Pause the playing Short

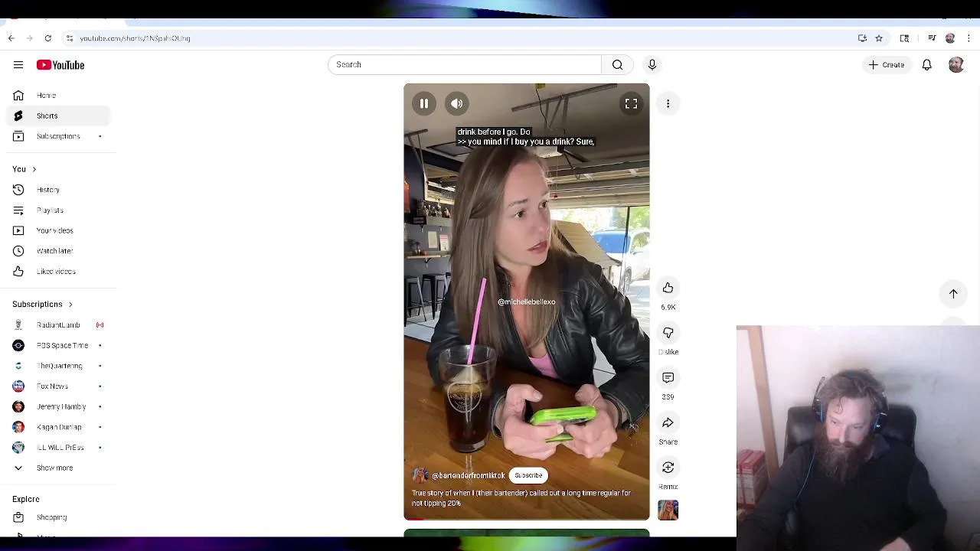[423, 103]
